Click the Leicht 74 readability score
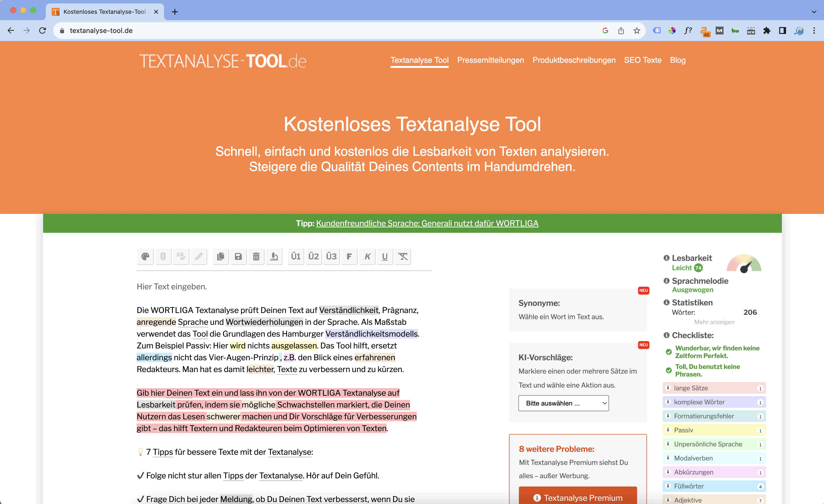824x504 pixels. pyautogui.click(x=687, y=268)
